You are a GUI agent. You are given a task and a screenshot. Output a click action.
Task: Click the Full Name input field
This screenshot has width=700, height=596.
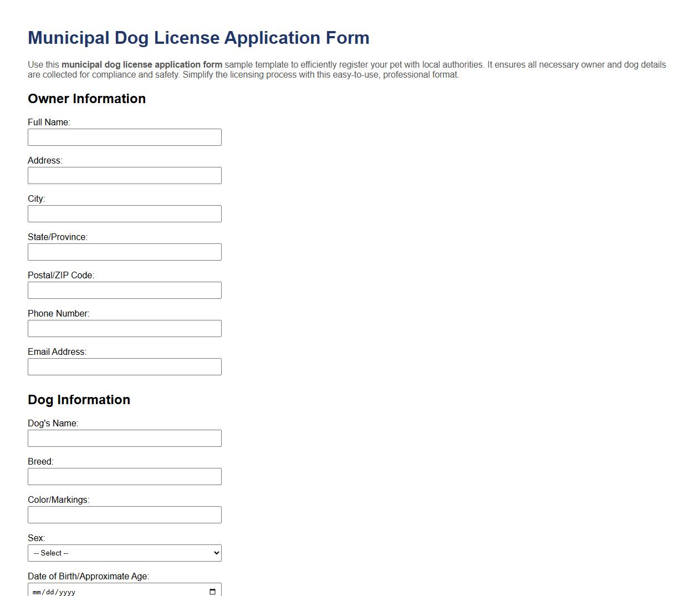[124, 137]
